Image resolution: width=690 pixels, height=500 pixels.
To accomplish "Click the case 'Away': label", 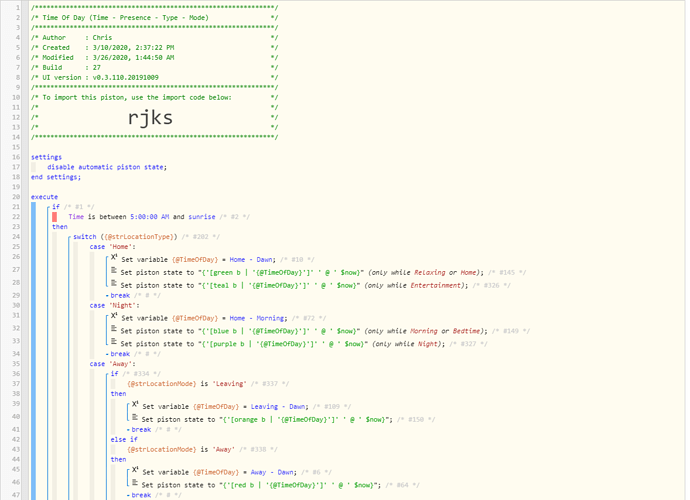I will [x=113, y=364].
